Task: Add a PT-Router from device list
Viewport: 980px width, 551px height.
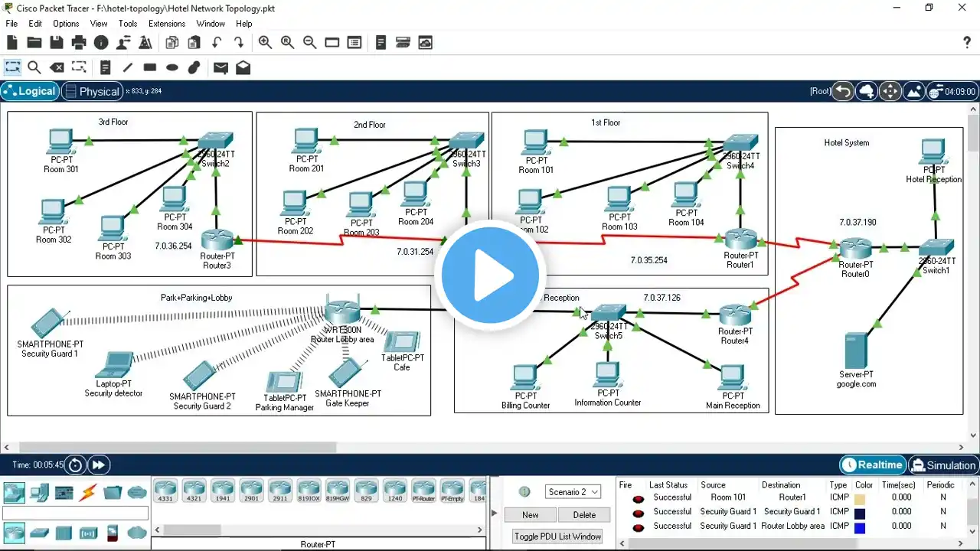Action: (423, 491)
